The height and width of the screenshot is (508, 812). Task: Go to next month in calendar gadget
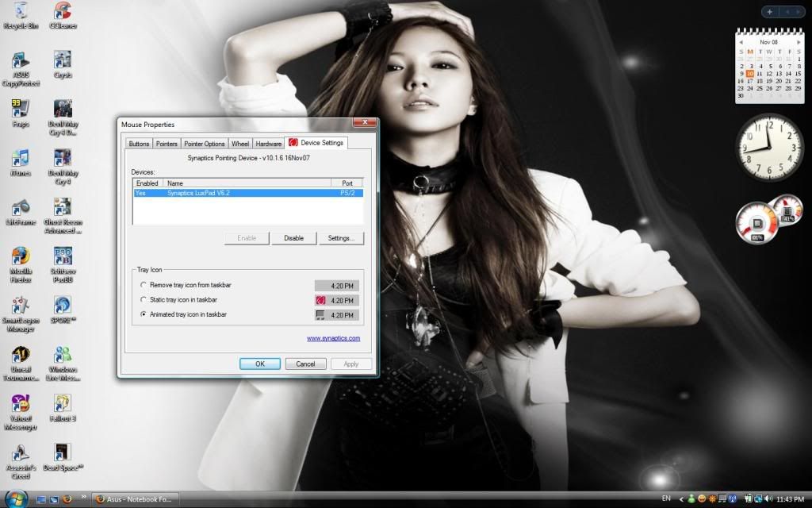798,42
